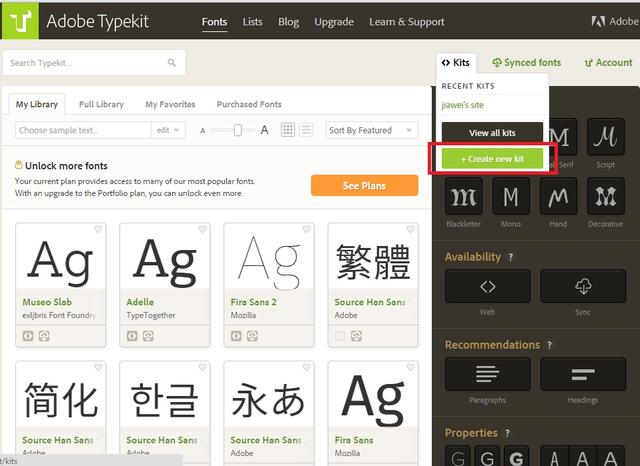Favorite the Museo Slab font heart
Screen dimensions: 640x466
pos(98,229)
